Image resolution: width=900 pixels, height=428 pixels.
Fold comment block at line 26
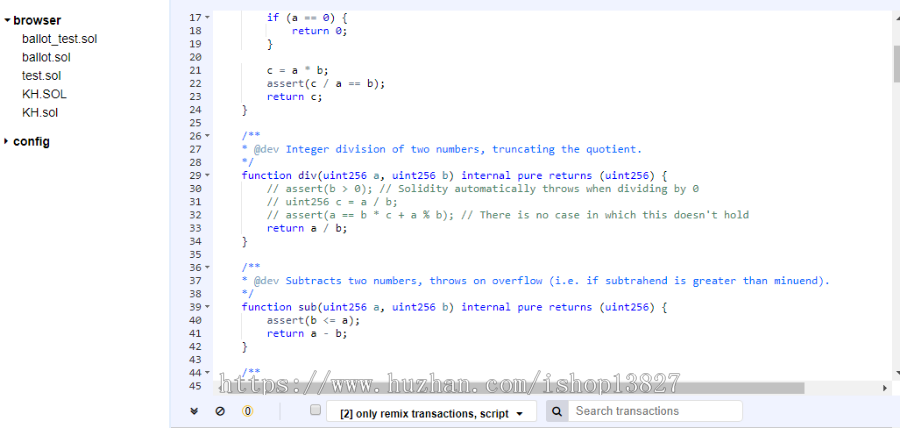207,136
